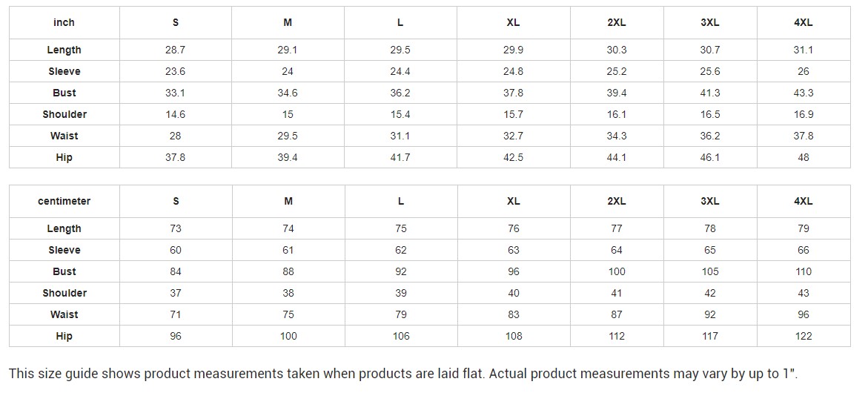Select the 74 Length value for size M
The width and height of the screenshot is (868, 393).
point(288,228)
